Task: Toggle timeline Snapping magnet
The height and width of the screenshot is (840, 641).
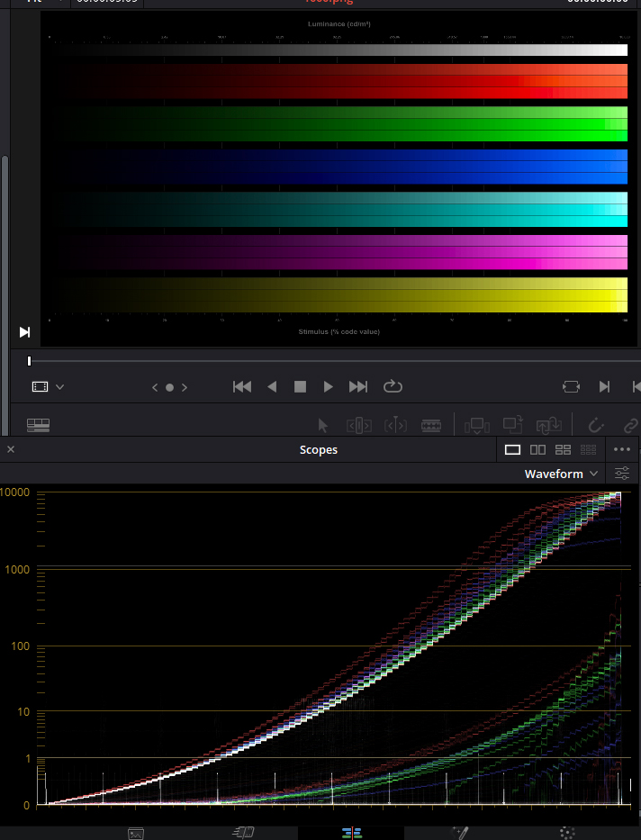Action: click(x=595, y=425)
